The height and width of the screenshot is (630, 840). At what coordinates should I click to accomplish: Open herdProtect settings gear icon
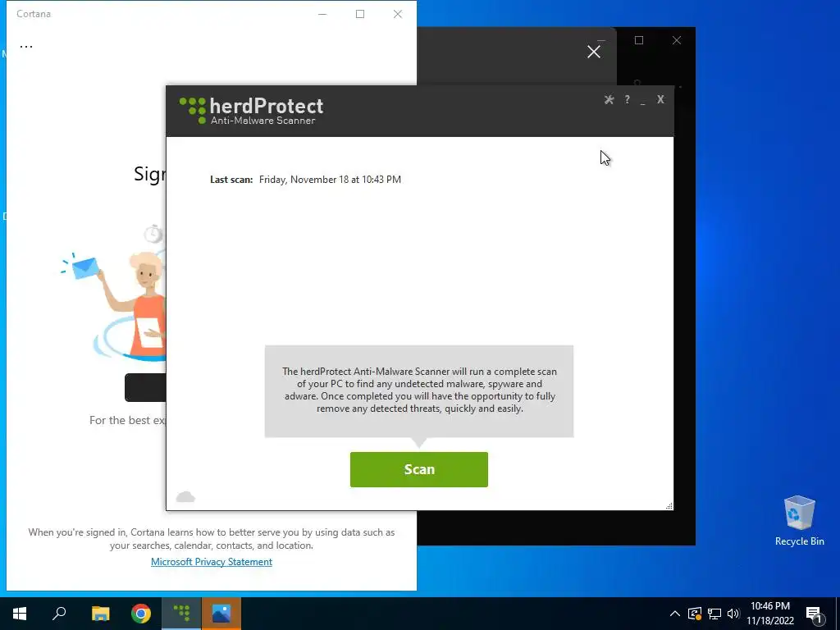click(609, 99)
